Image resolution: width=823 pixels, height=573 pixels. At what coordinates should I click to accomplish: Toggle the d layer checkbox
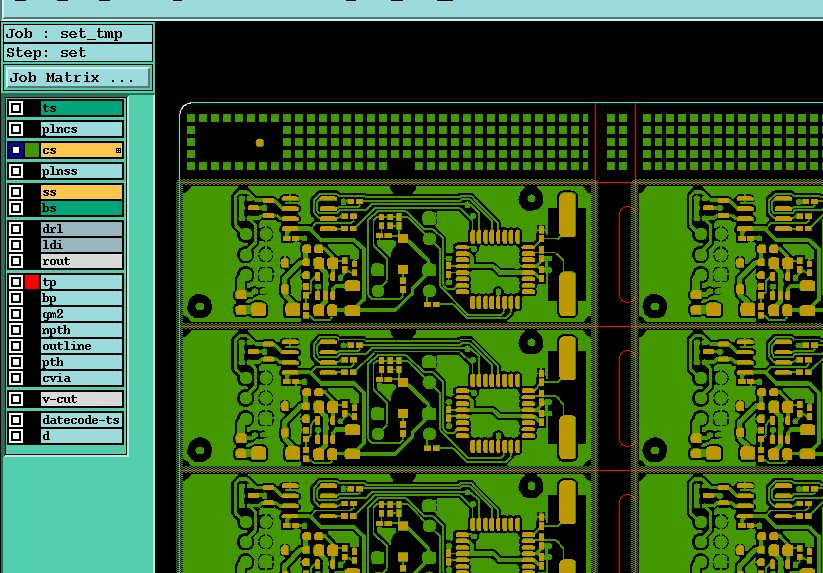point(16,436)
